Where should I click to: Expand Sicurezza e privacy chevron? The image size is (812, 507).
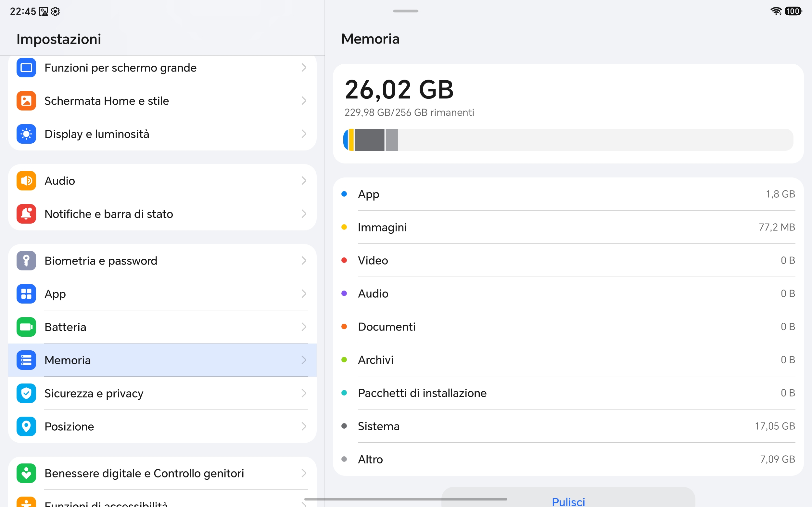point(304,393)
